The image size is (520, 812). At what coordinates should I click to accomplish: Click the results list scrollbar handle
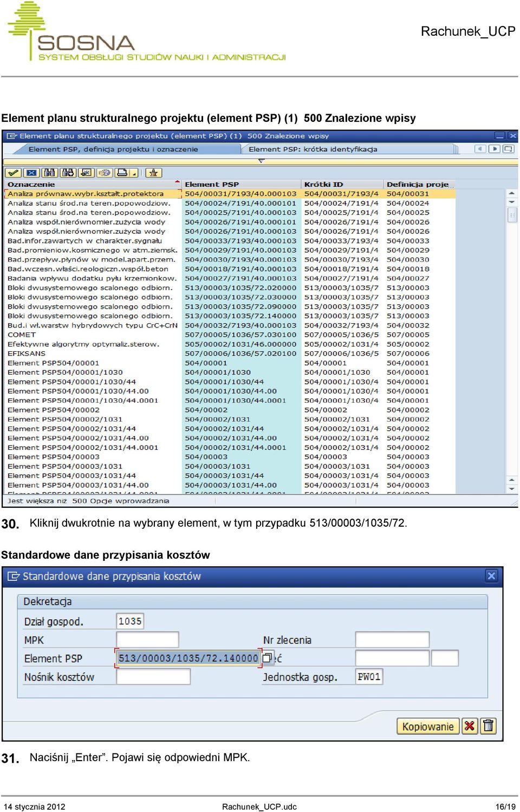(512, 215)
